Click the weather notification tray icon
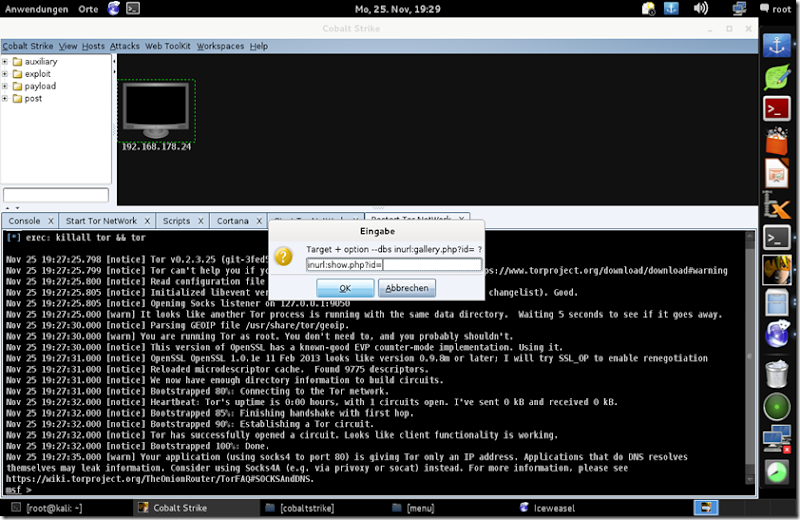 (648, 8)
